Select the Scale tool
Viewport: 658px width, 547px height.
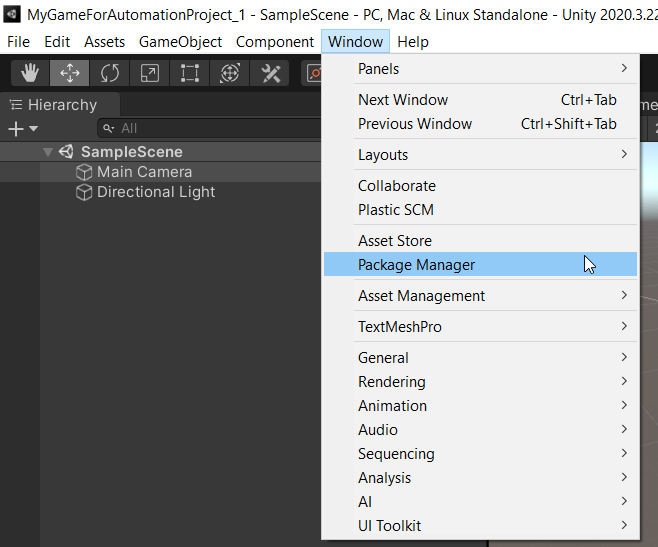coord(149,73)
